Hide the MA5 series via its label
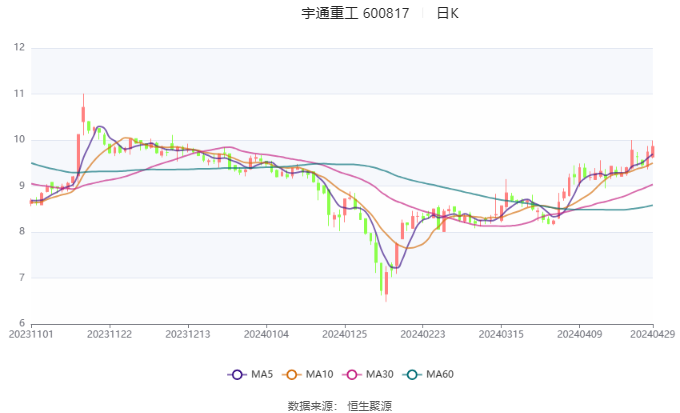The width and height of the screenshot is (680, 413). coord(262,374)
